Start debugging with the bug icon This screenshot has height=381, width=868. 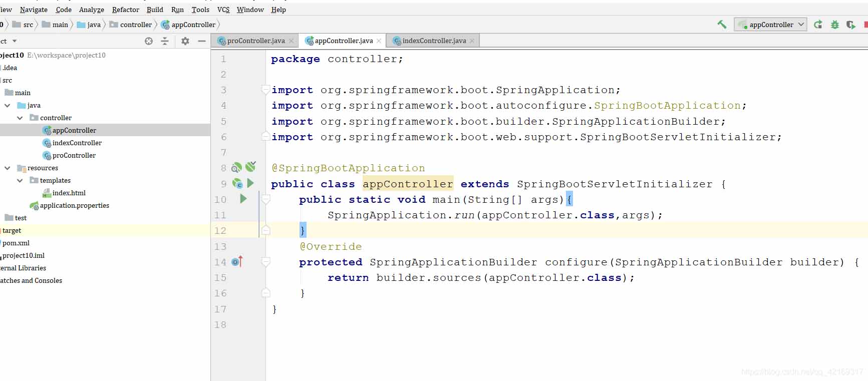pyautogui.click(x=834, y=25)
